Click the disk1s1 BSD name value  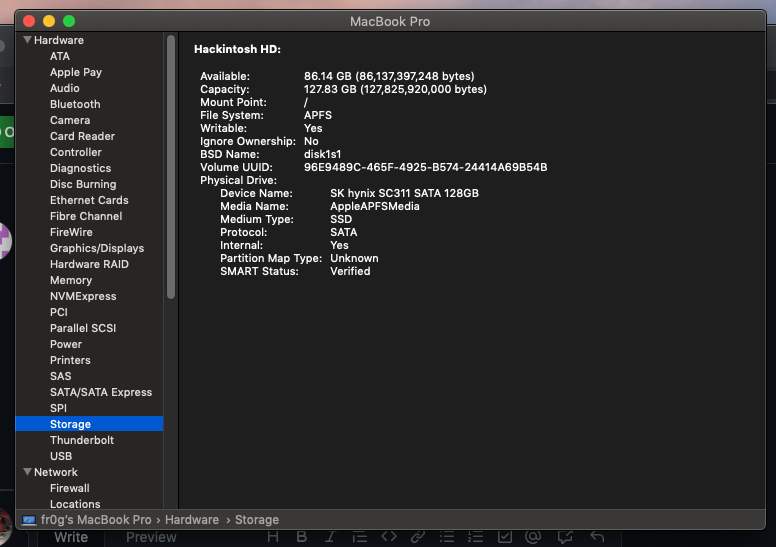pyautogui.click(x=322, y=154)
